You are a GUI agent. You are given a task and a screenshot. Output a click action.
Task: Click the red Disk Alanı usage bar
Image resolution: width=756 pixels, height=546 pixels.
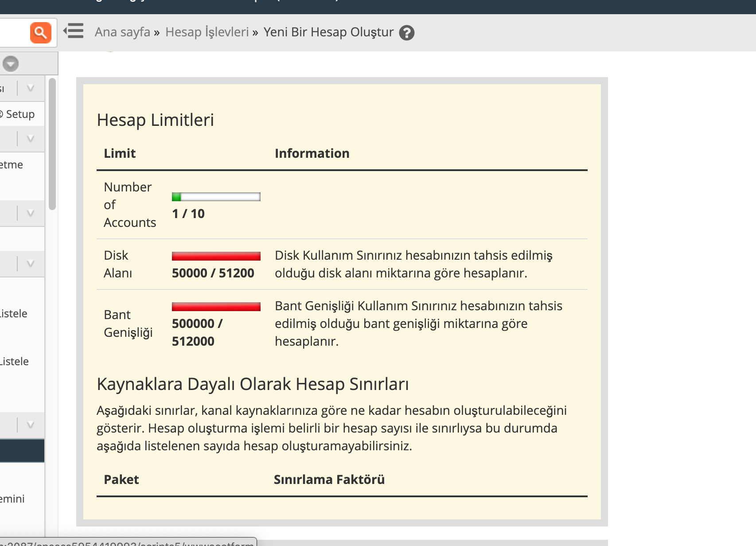click(216, 256)
